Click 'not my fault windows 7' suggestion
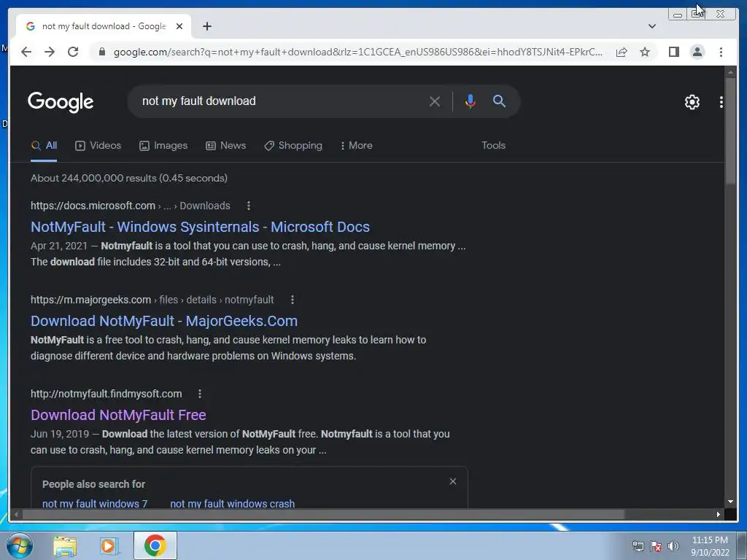Image resolution: width=747 pixels, height=560 pixels. 95,503
